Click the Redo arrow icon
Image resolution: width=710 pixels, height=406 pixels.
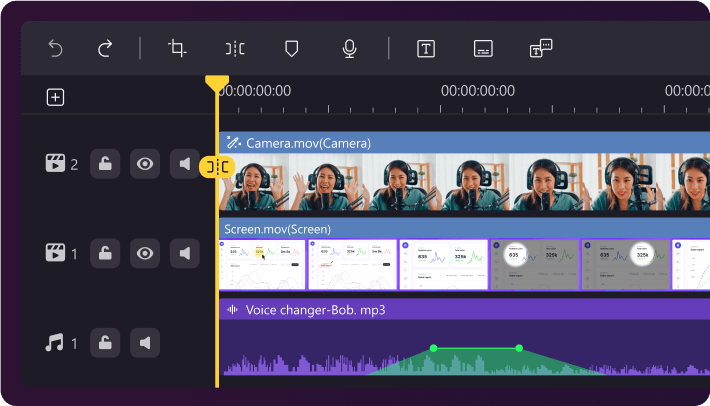click(105, 48)
